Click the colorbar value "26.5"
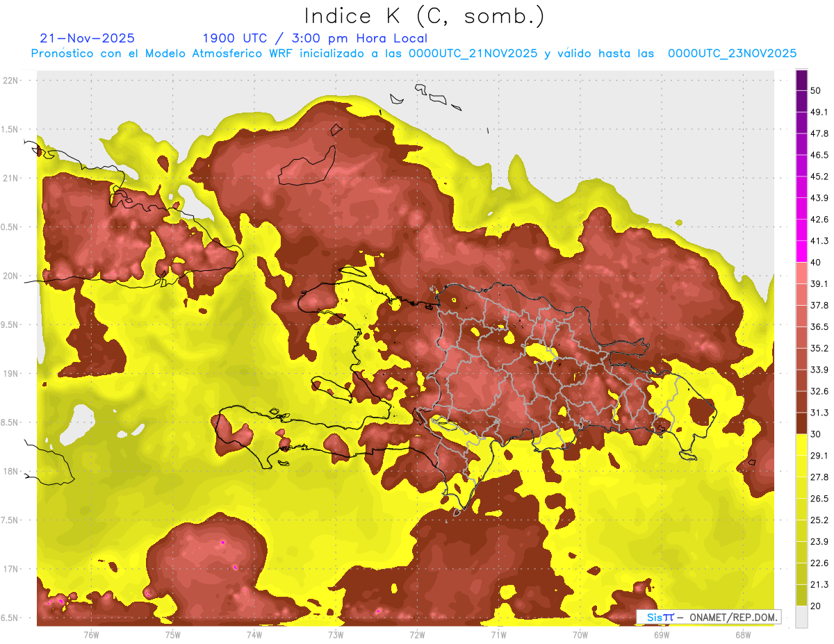The height and width of the screenshot is (644, 834). [819, 499]
